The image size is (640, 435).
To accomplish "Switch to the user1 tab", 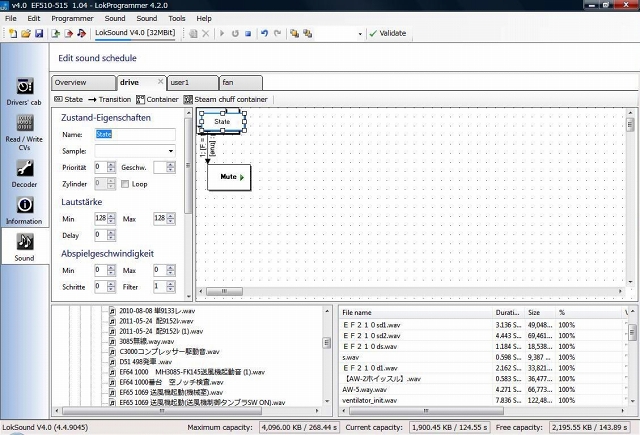I will (192, 82).
